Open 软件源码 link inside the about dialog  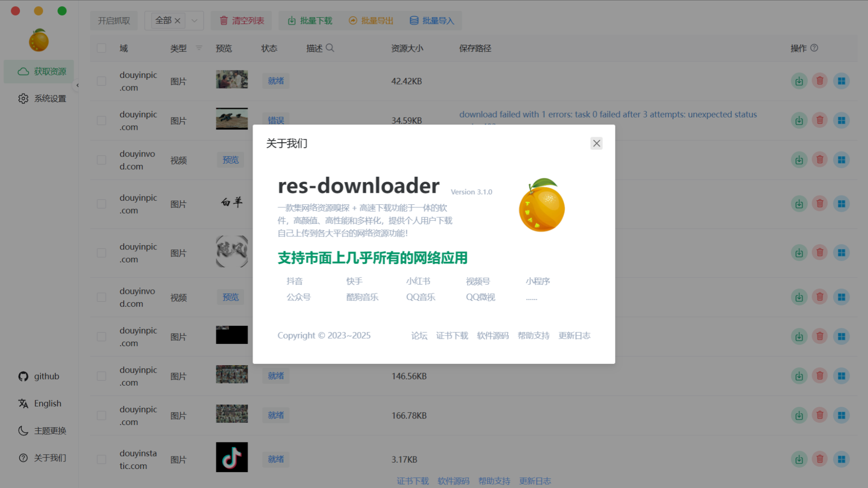click(x=492, y=336)
